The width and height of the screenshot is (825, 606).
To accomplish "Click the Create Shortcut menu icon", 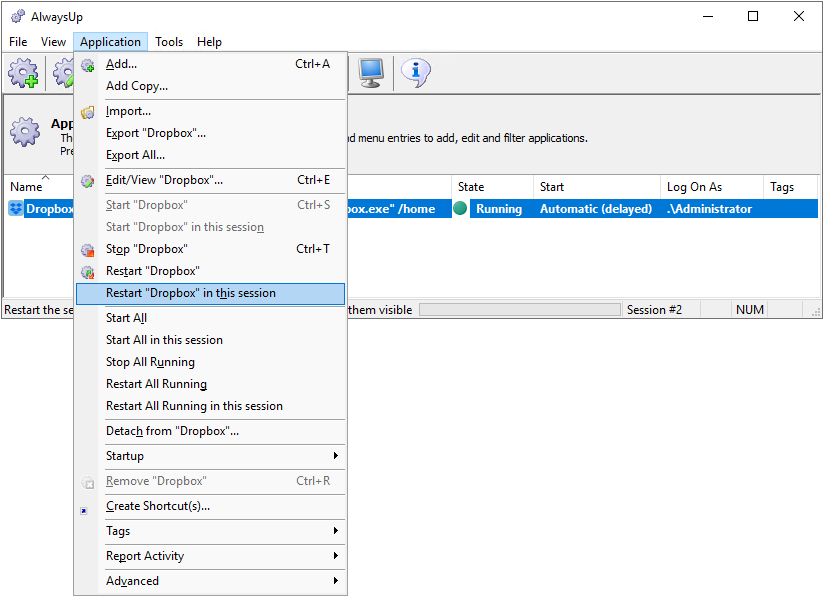I will [84, 511].
